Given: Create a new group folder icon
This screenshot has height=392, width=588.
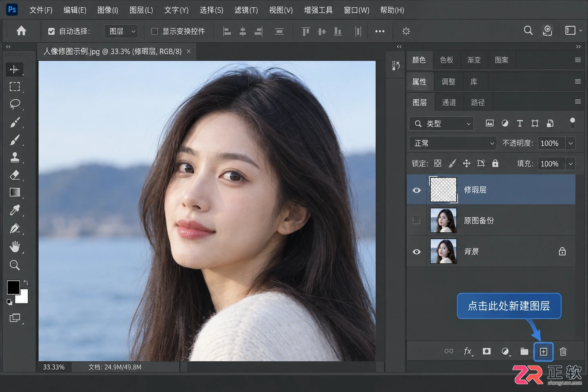Looking at the screenshot, I should [524, 352].
